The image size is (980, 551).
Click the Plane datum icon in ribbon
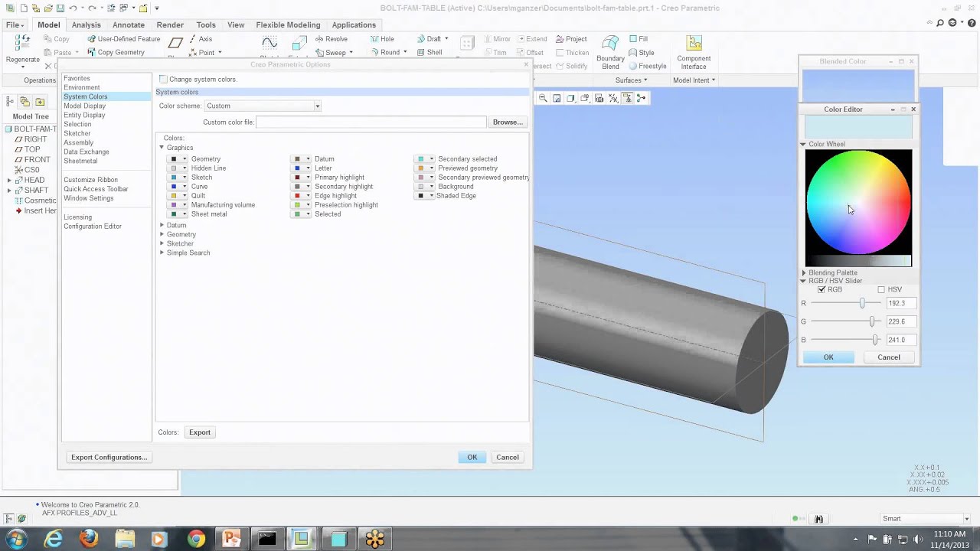pos(175,44)
